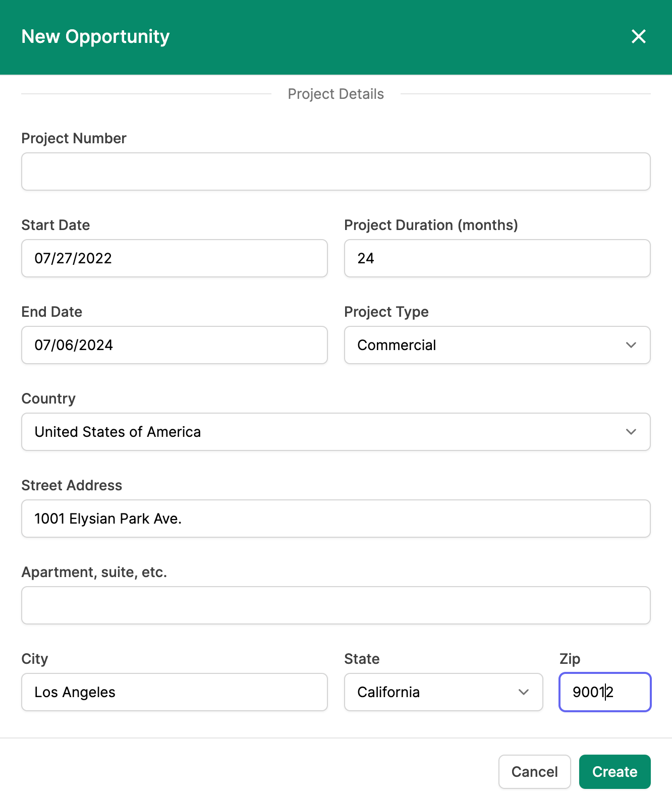Close the New Opportunity dialog

pyautogui.click(x=639, y=36)
